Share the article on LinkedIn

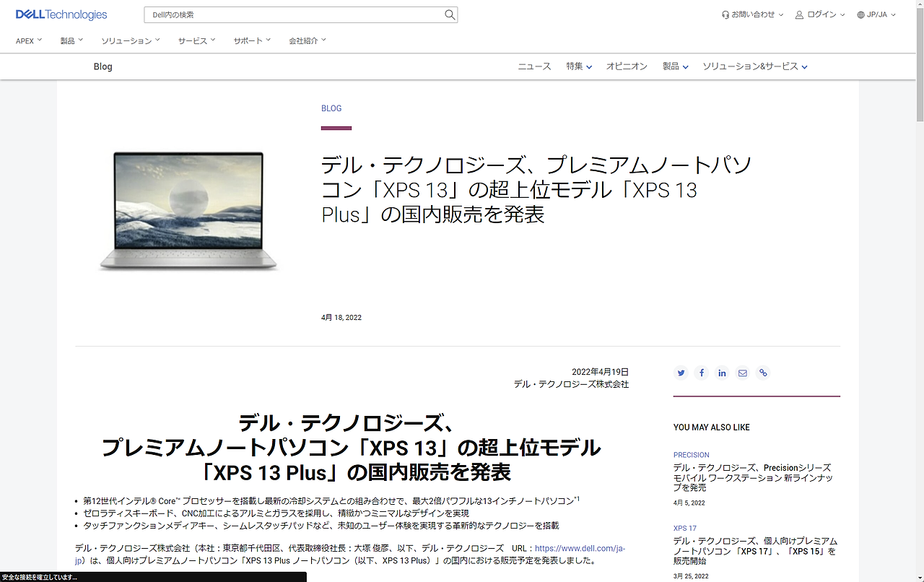click(722, 373)
